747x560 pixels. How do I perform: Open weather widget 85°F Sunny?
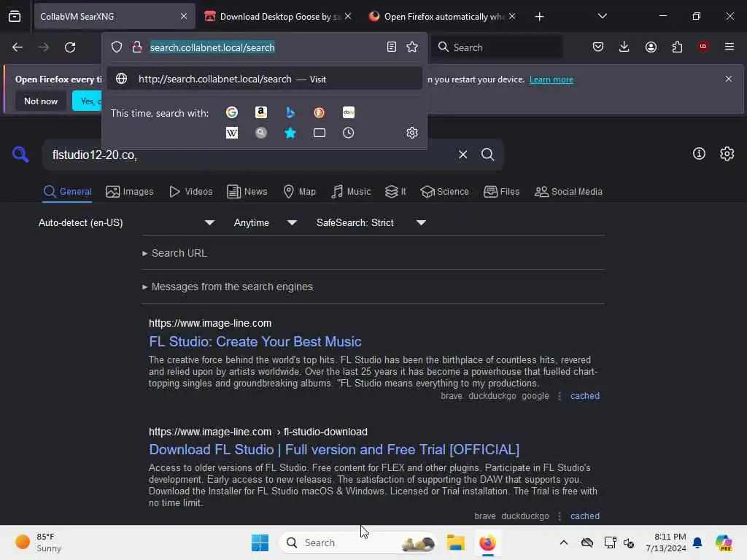click(x=38, y=542)
